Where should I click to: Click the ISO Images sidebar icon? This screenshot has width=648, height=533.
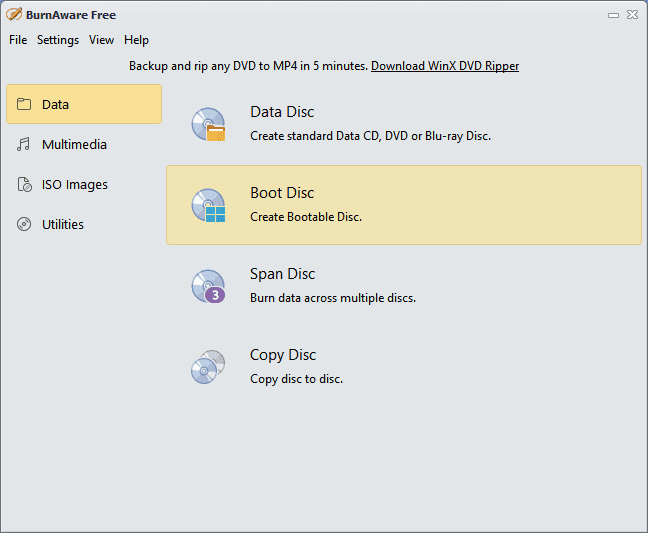pos(24,184)
